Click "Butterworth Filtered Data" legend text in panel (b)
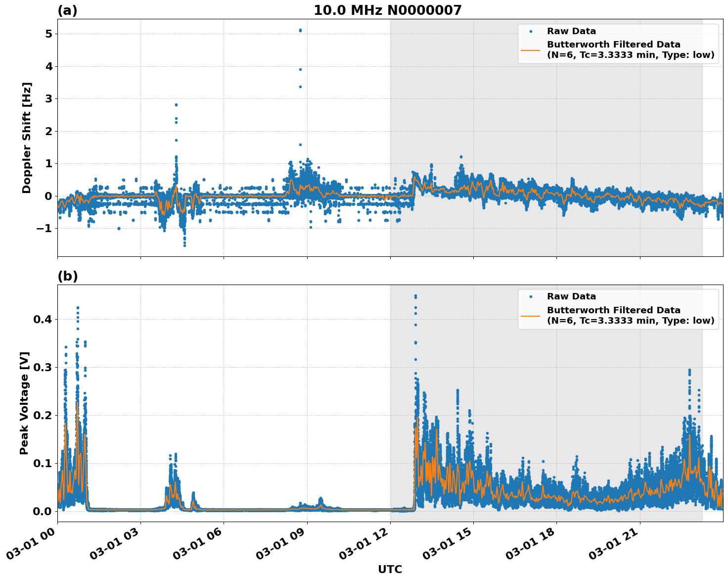 point(613,310)
